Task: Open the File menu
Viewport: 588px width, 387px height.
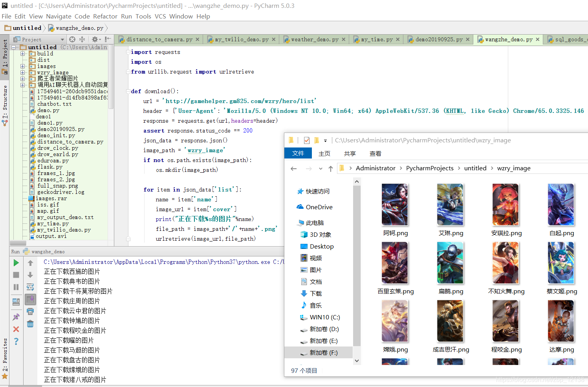Action: point(6,16)
